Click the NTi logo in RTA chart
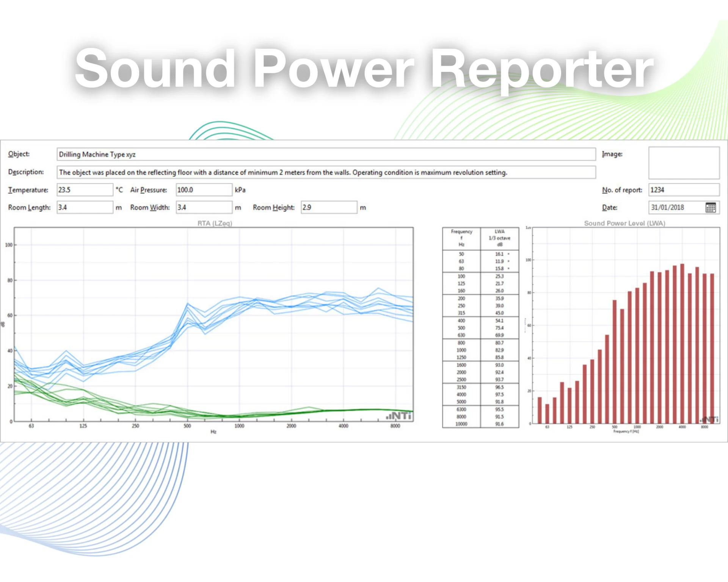The width and height of the screenshot is (728, 582). tap(399, 416)
